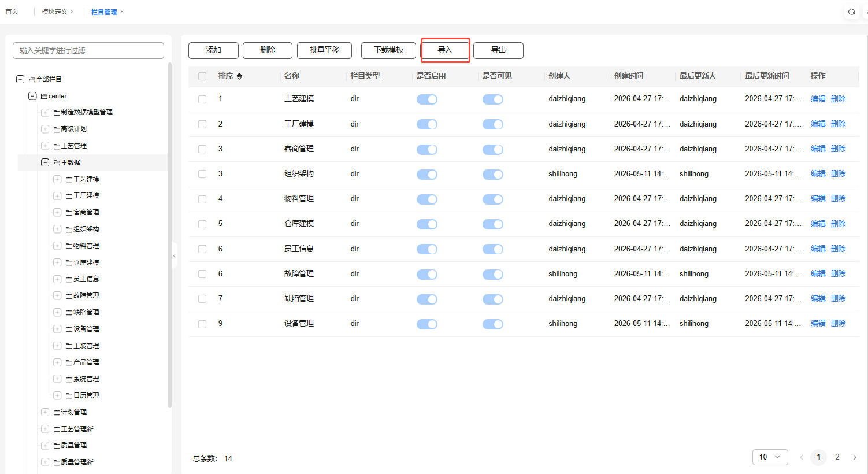Click the refresh icon in the top-right corner

[x=851, y=12]
